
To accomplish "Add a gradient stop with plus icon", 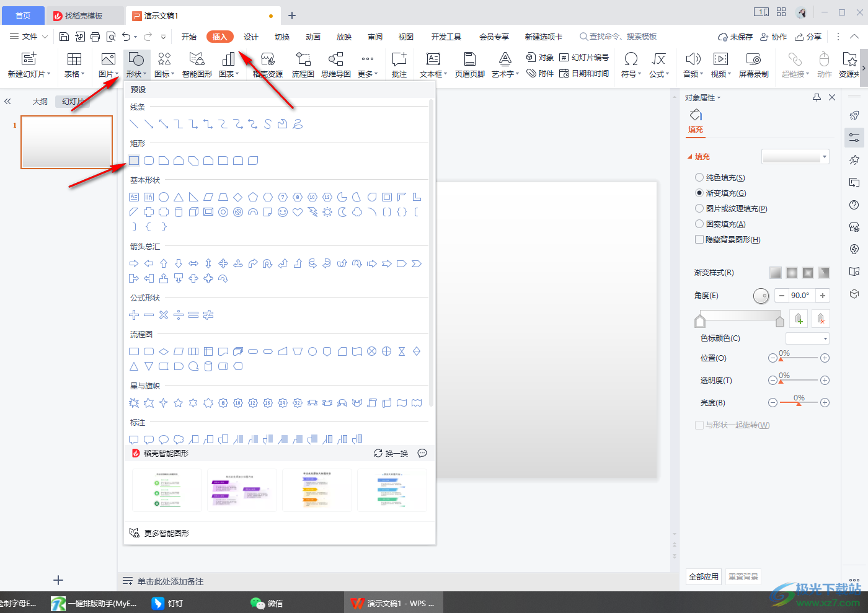I will point(799,319).
